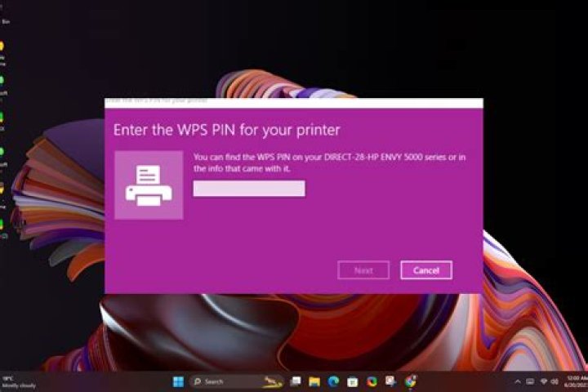Click the white title bar of the dialog
This screenshot has width=588, height=392.
294,103
